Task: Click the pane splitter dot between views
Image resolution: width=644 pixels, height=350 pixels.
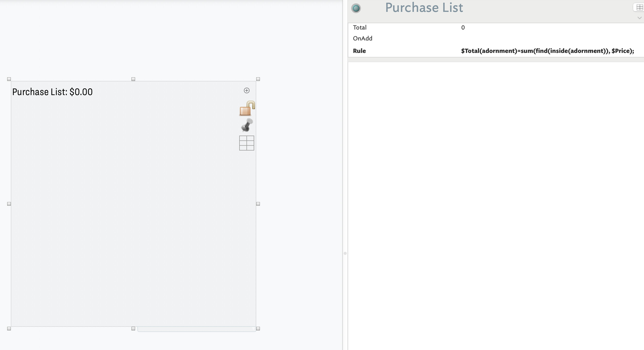Action: point(345,253)
